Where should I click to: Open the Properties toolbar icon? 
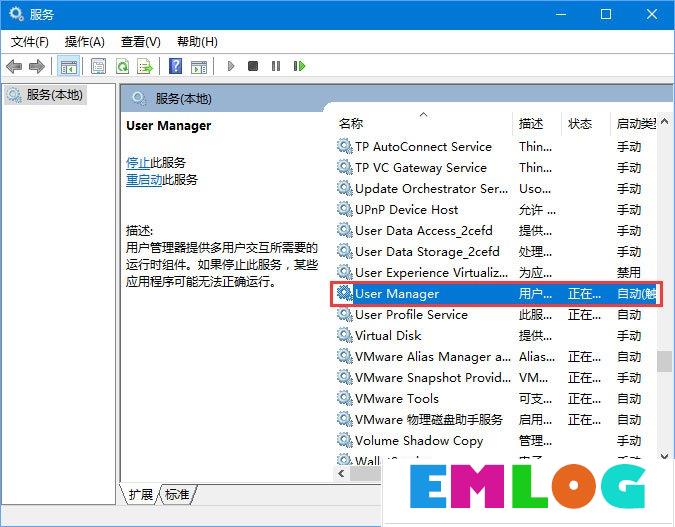coord(99,66)
